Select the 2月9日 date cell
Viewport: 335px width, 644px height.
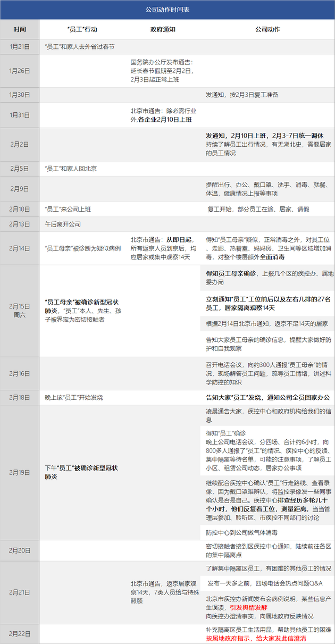coord(20,189)
